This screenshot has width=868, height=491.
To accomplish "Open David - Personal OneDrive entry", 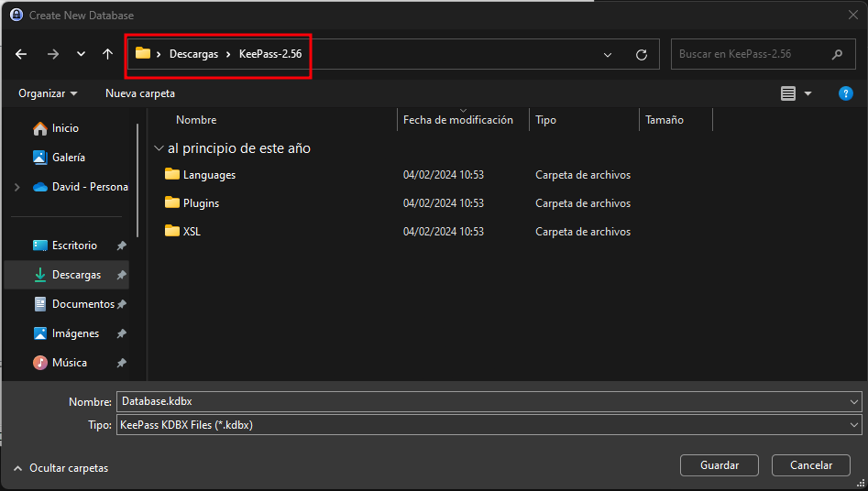I will point(90,187).
